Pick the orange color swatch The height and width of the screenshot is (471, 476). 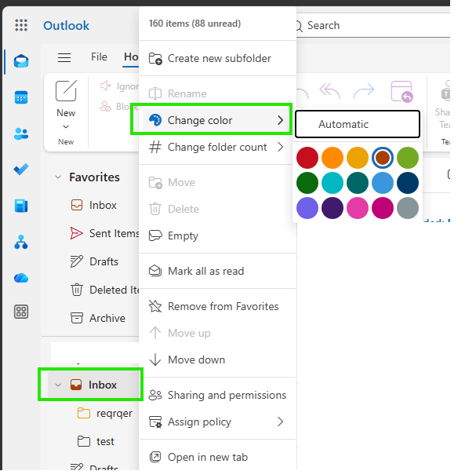(332, 158)
